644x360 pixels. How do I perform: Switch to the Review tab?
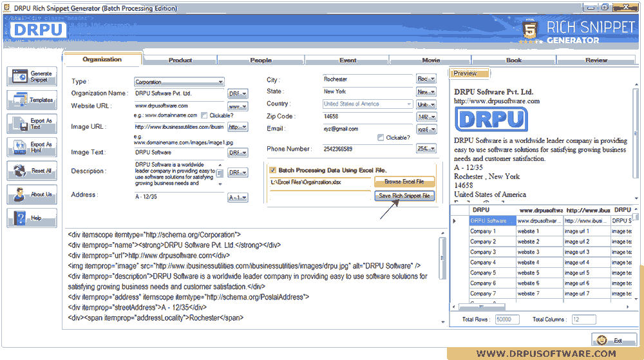[x=596, y=61]
